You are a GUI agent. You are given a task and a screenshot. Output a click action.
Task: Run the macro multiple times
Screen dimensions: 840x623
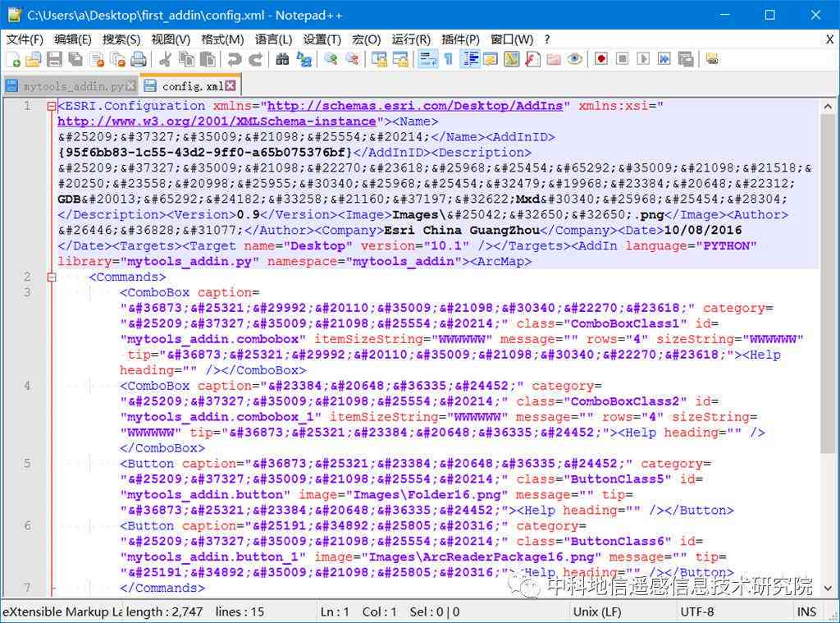point(664,59)
